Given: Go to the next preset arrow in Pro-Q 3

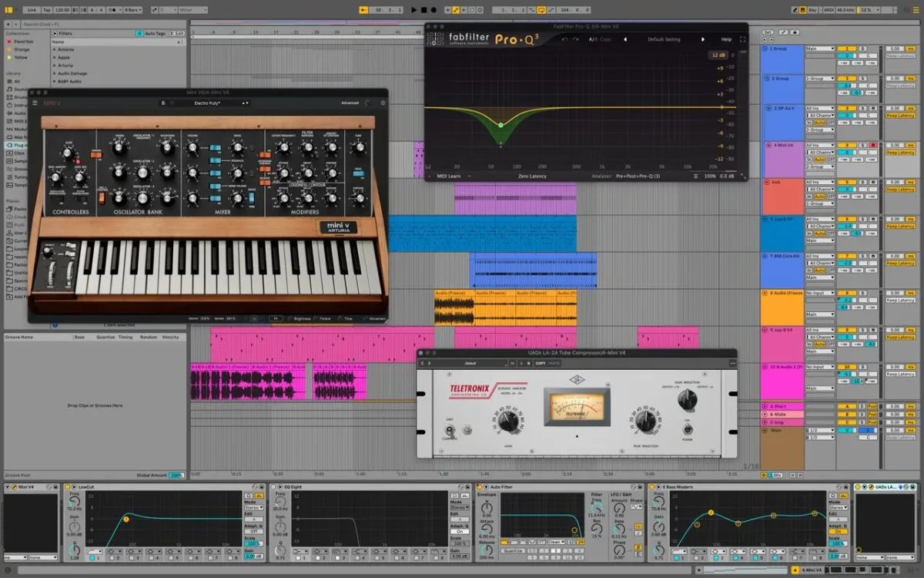Looking at the screenshot, I should click(x=703, y=39).
